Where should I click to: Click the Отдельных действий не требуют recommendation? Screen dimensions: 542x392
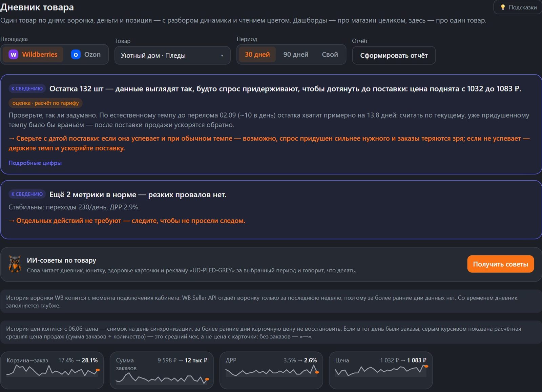tap(127, 221)
